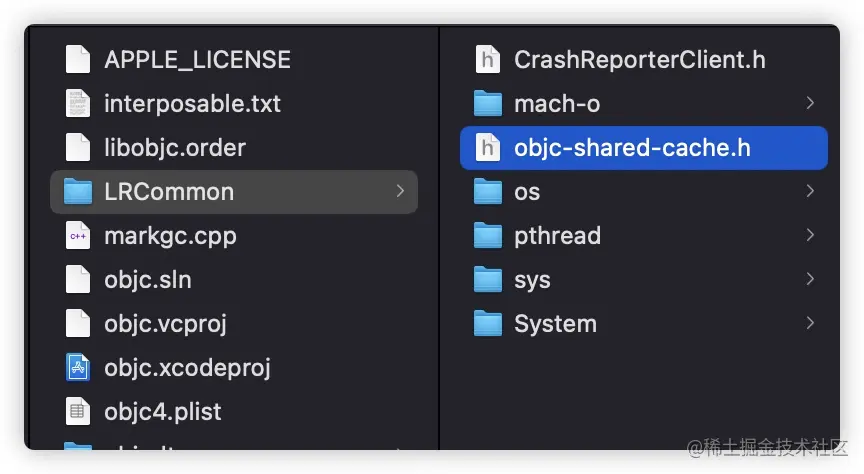Click the System folder icon
This screenshot has width=864, height=474.
pos(488,324)
